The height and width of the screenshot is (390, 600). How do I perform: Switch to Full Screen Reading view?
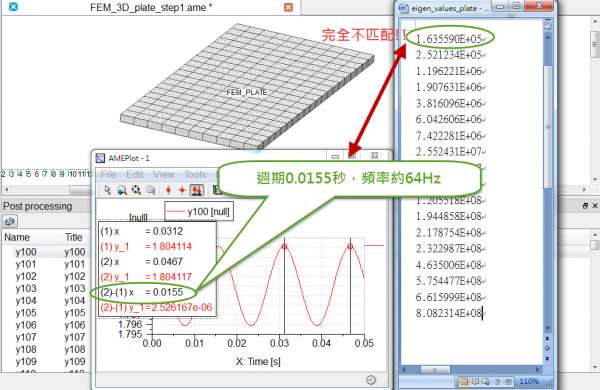pos(475,381)
